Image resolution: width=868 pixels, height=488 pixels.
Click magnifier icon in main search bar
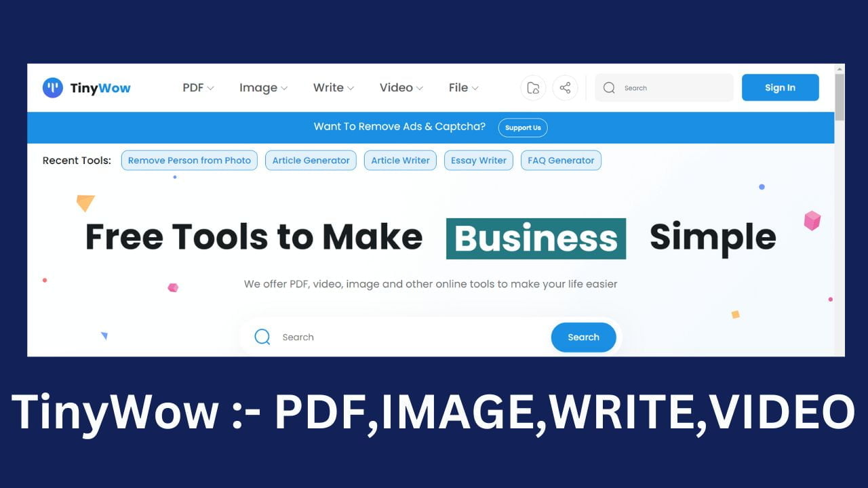pos(262,337)
